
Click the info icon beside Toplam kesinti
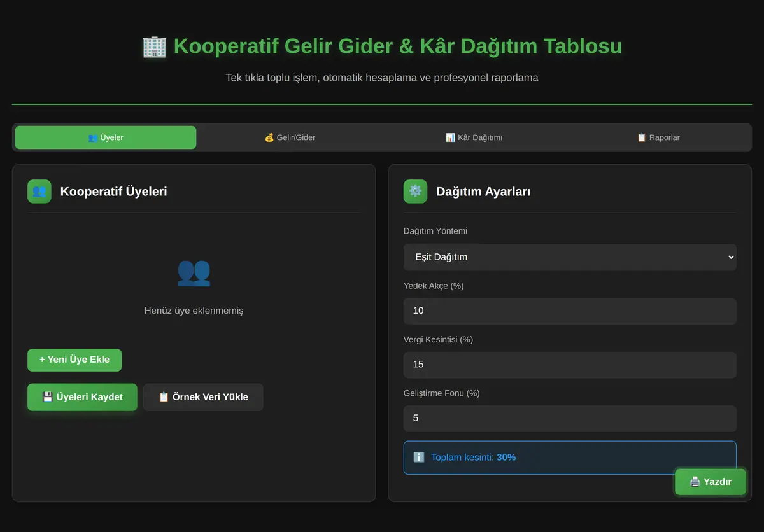pyautogui.click(x=419, y=457)
